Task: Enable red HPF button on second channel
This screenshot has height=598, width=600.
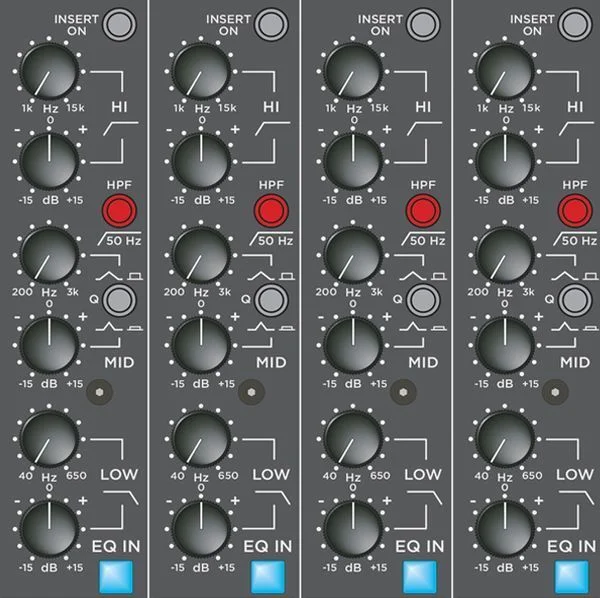Action: (271, 210)
